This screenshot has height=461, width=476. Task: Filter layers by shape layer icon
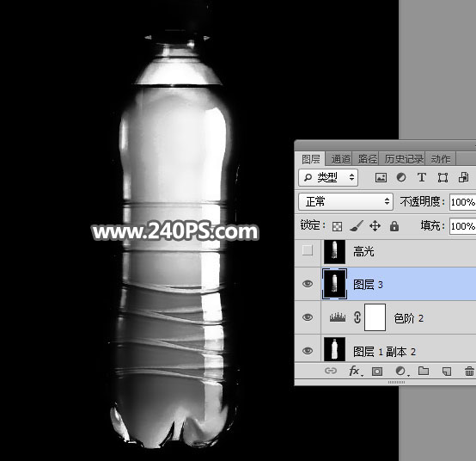442,177
